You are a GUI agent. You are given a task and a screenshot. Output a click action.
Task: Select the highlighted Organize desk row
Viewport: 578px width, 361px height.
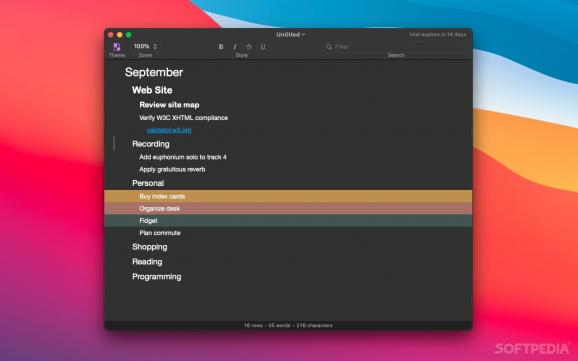point(288,208)
